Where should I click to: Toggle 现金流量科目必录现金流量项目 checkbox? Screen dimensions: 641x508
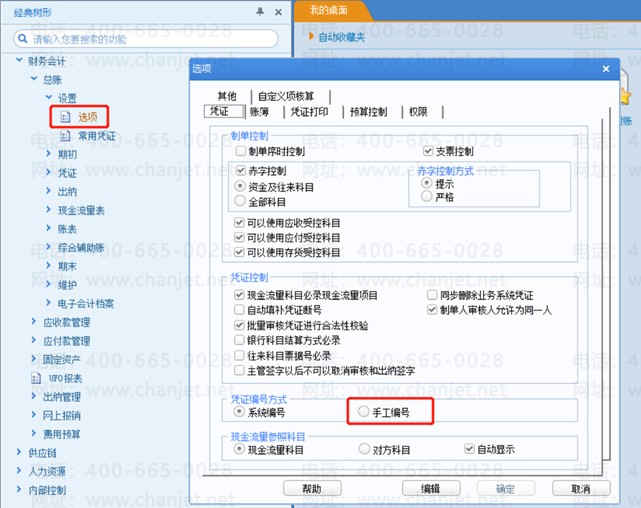click(x=239, y=295)
